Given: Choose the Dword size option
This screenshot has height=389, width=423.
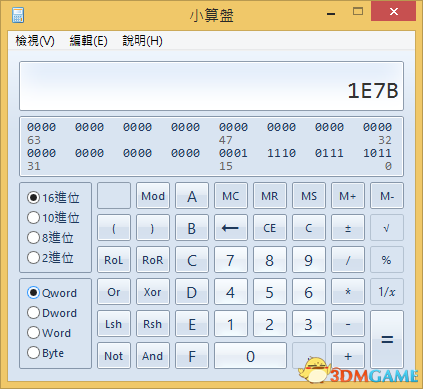Looking at the screenshot, I should 52,313.
